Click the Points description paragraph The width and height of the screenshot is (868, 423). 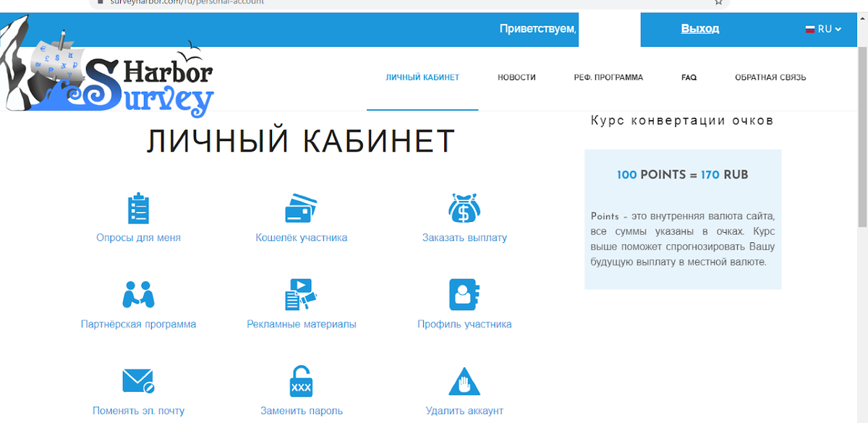point(683,239)
